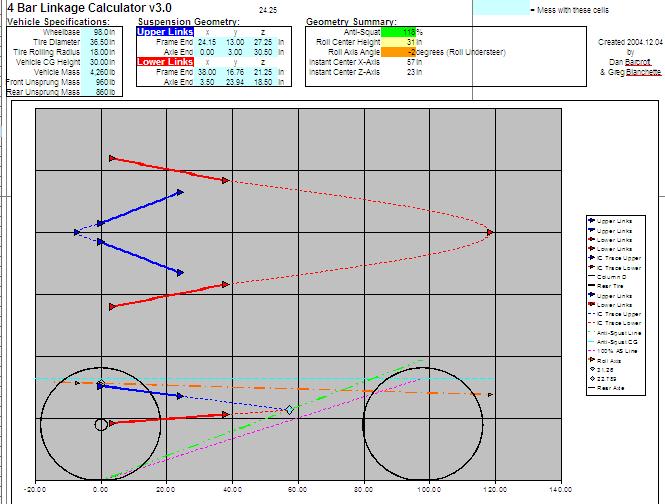Select Lower Links Frame End x cell 38.00
The image size is (665, 504).
click(207, 72)
